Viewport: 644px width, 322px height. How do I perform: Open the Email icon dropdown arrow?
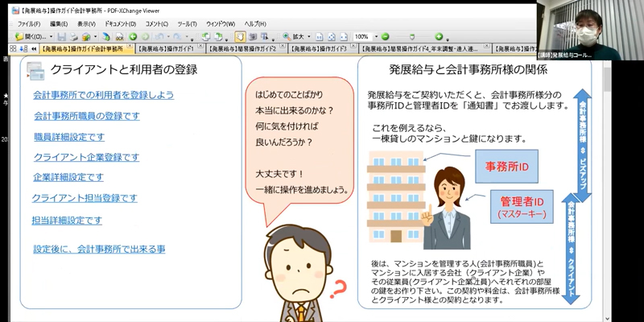tap(95, 36)
